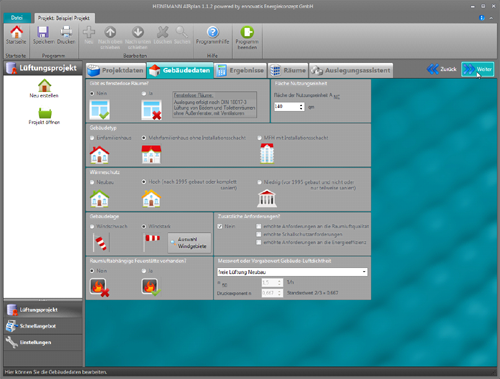The height and width of the screenshot is (379, 500).
Task: Click the Weiter next button
Action: [x=477, y=69]
